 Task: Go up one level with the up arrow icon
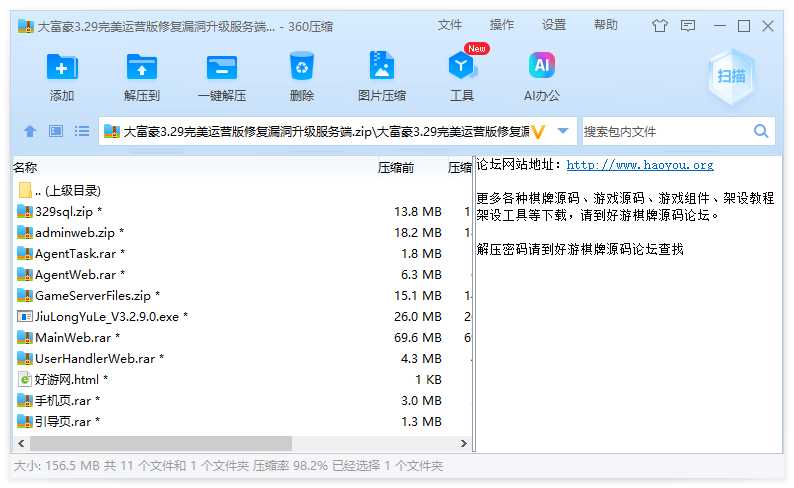(30, 132)
